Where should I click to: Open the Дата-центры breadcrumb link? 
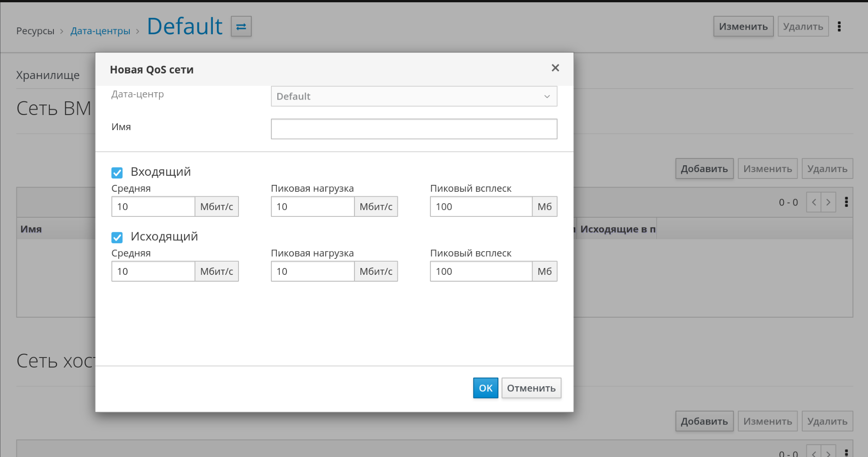(100, 31)
